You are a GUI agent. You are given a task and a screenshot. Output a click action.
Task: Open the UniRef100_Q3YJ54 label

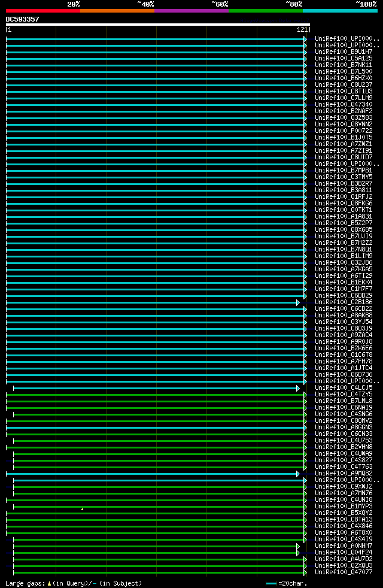[344, 322]
